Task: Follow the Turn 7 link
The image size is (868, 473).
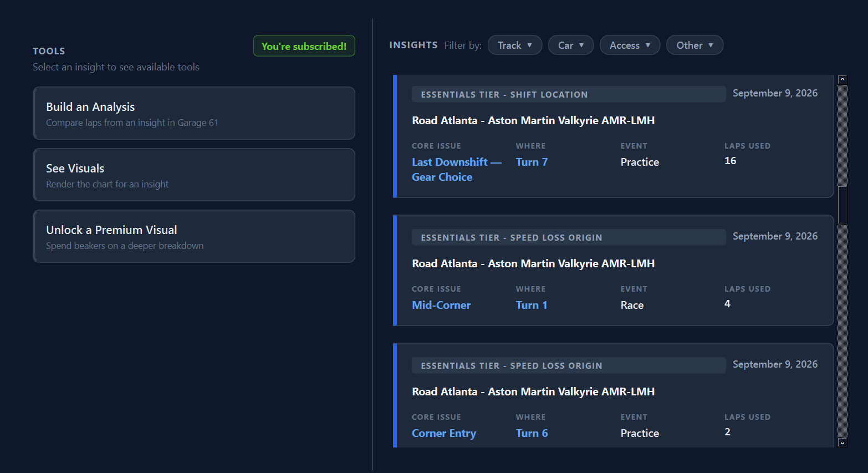Action: [532, 162]
